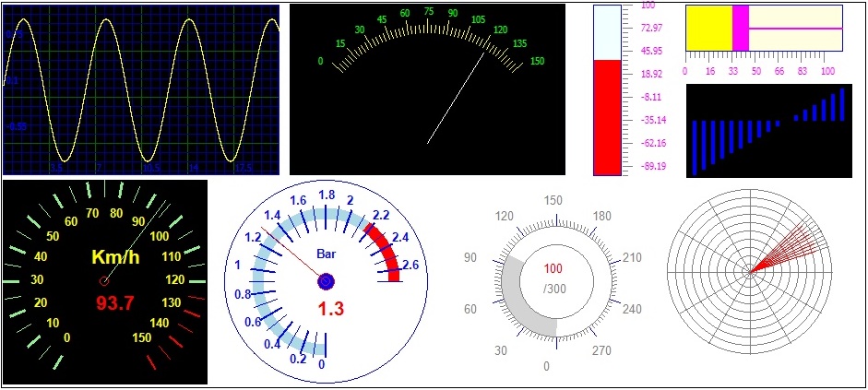Viewport: 868px width, 390px height.
Task: Click the yellow segment of horizontal gauge
Action: [x=707, y=29]
